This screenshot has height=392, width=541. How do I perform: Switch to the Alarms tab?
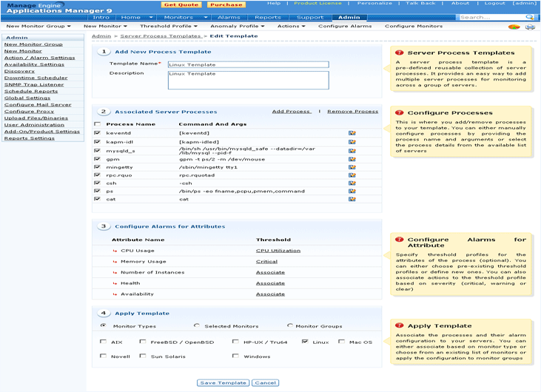point(229,17)
